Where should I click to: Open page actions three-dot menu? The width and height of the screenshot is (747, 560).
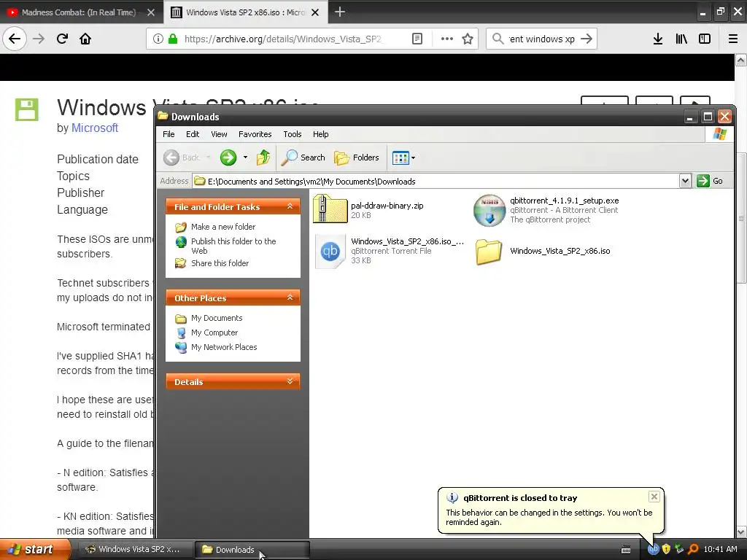click(447, 39)
